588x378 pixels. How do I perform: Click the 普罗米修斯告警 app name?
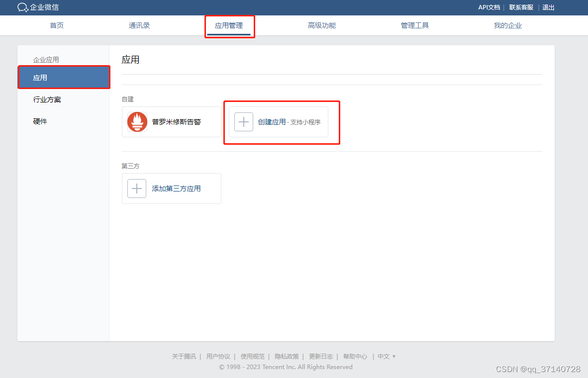point(176,122)
